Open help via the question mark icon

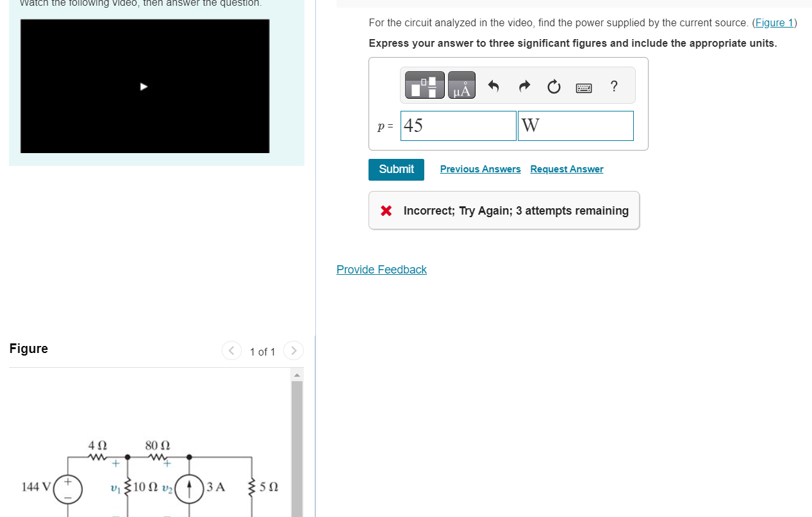pos(613,86)
